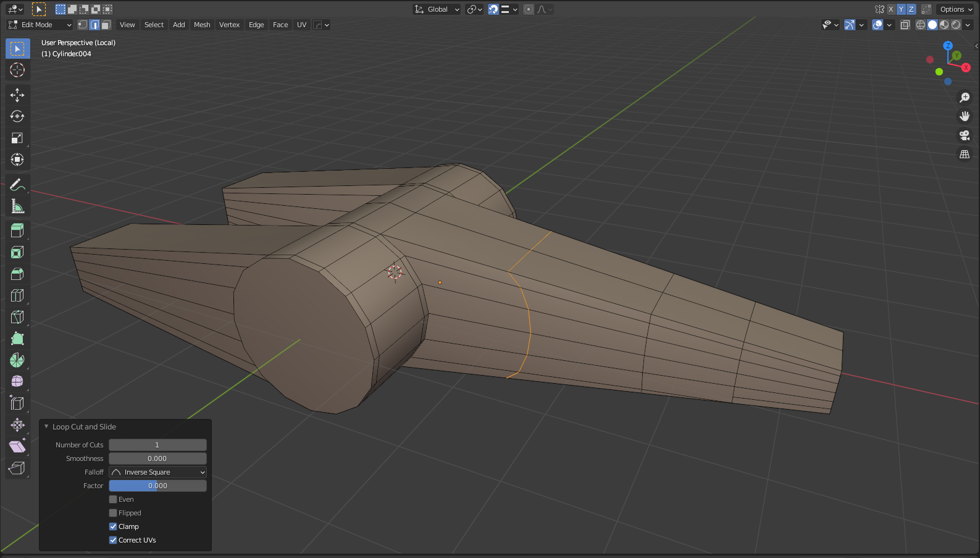Collapse the Loop Cut and Slide panel

(46, 426)
